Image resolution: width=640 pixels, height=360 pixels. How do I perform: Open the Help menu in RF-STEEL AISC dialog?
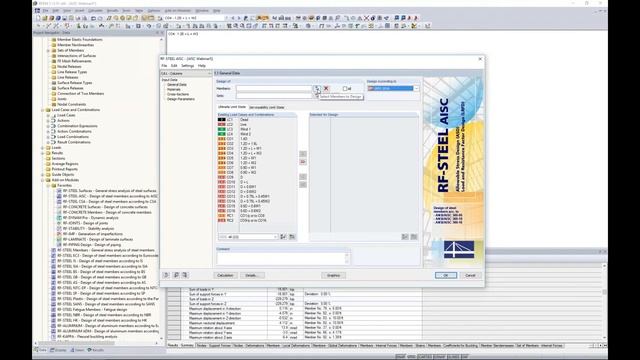click(202, 66)
